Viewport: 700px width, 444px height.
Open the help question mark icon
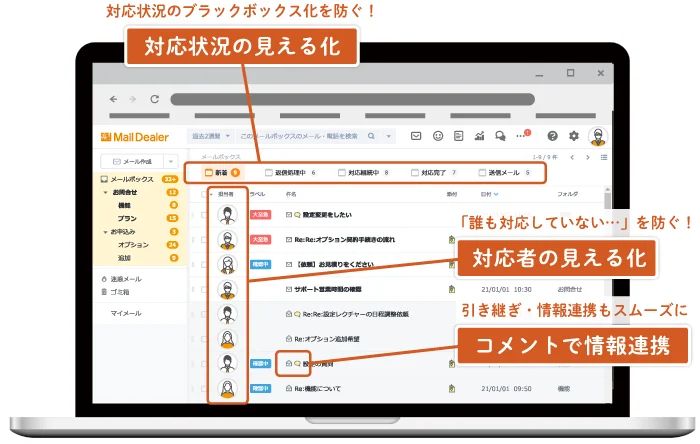coord(552,136)
